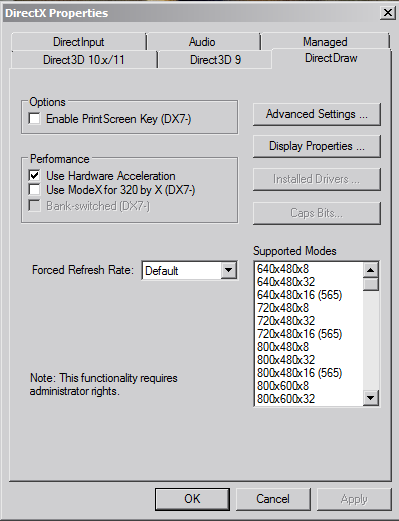Click the Supported Modes scroll up arrow
Screen dimensions: 399x521
(x=371, y=270)
